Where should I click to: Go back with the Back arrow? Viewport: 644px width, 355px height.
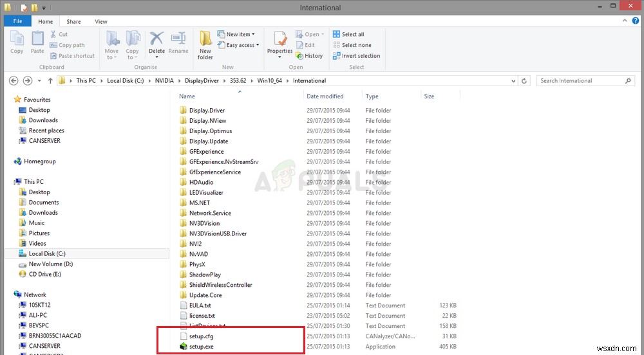click(x=14, y=81)
